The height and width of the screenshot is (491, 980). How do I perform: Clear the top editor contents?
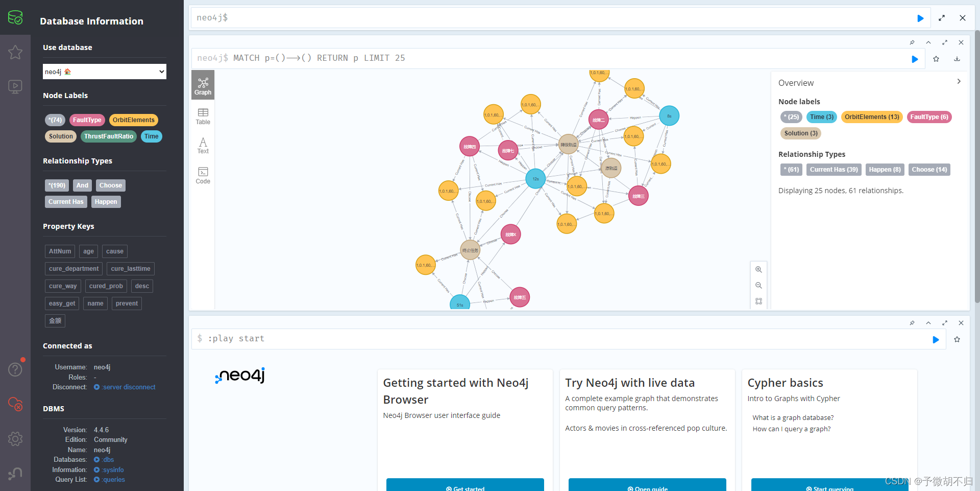point(963,18)
